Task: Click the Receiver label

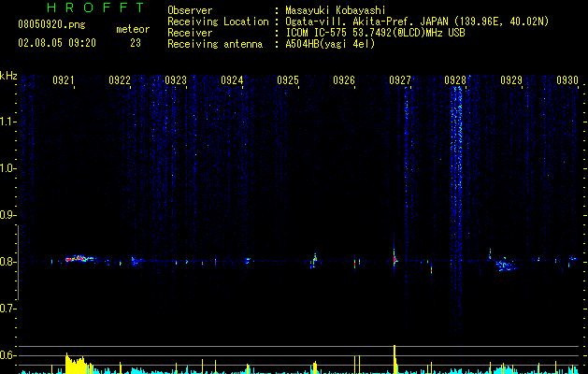Action: tap(190, 33)
